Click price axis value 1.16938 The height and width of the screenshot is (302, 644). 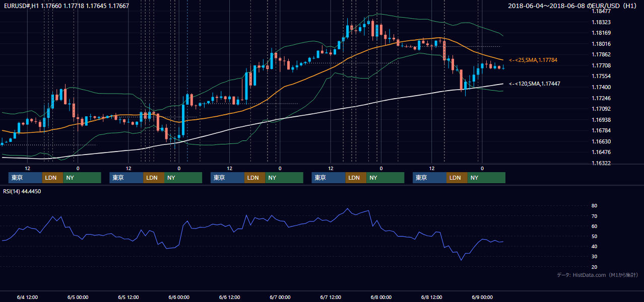601,120
